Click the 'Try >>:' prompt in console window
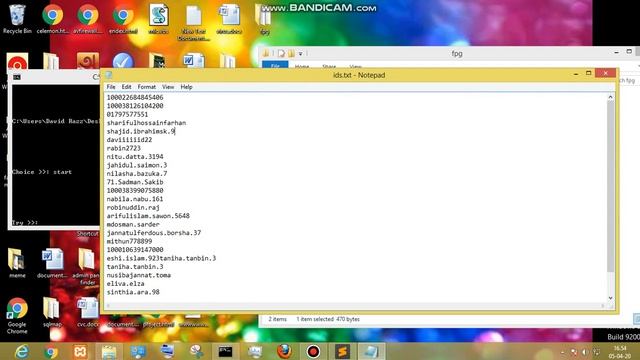The height and width of the screenshot is (360, 640). point(25,222)
